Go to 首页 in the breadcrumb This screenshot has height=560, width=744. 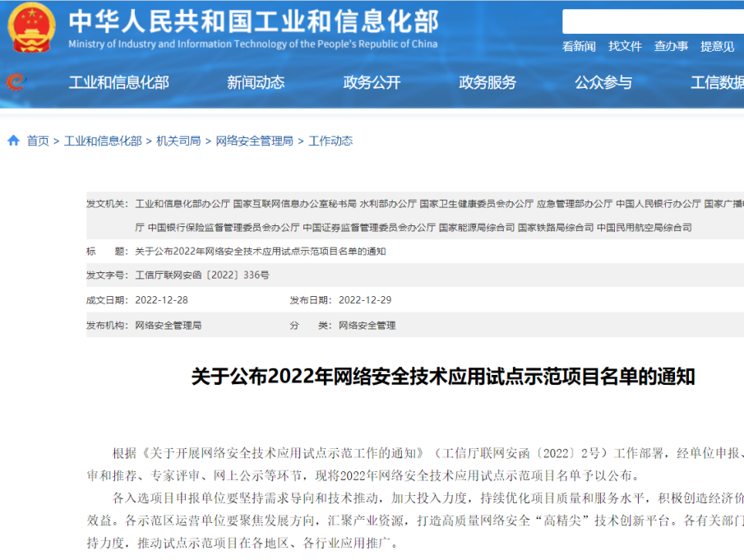coord(38,141)
